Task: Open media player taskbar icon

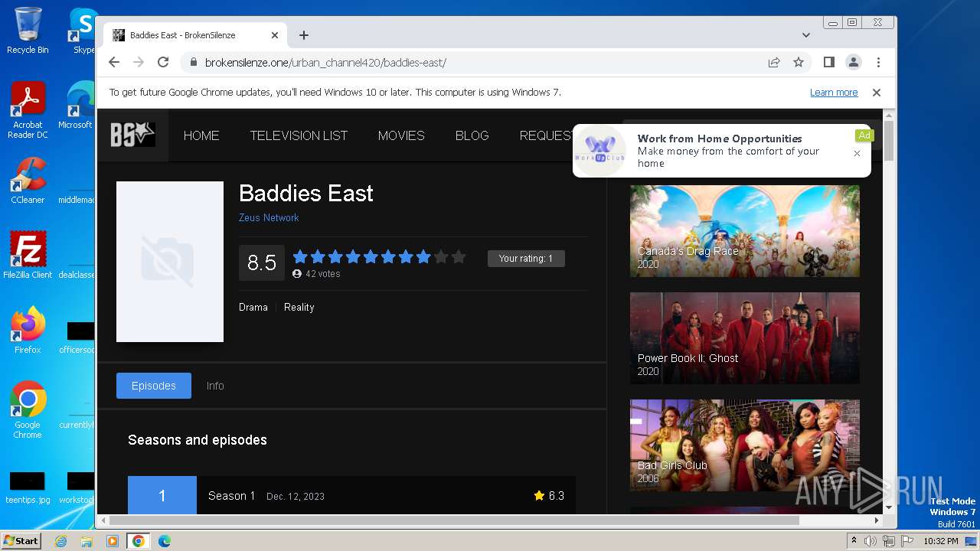Action: coord(113,541)
